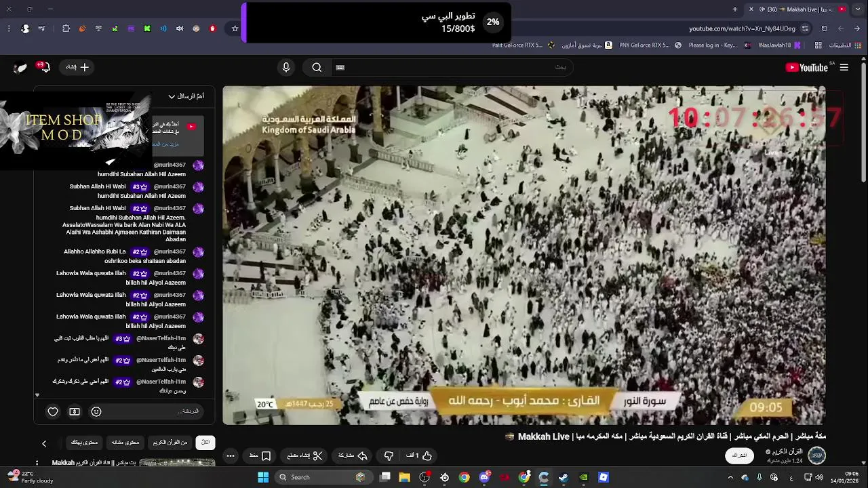Open a new browser tab
Screen dimensions: 868x488
coord(735,9)
